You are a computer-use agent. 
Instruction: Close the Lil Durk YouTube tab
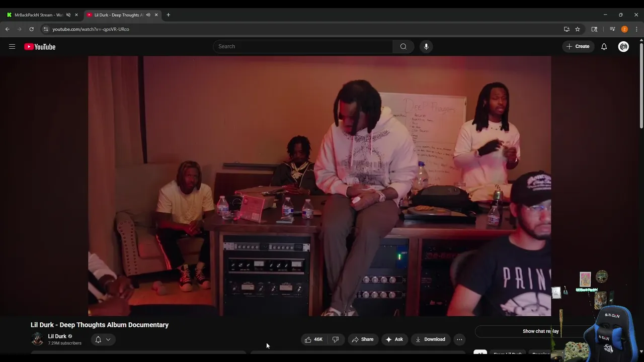coord(156,15)
